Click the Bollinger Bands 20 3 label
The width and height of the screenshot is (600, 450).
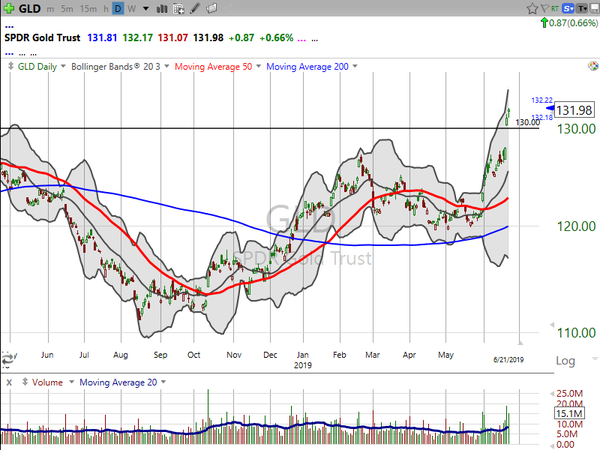point(116,67)
